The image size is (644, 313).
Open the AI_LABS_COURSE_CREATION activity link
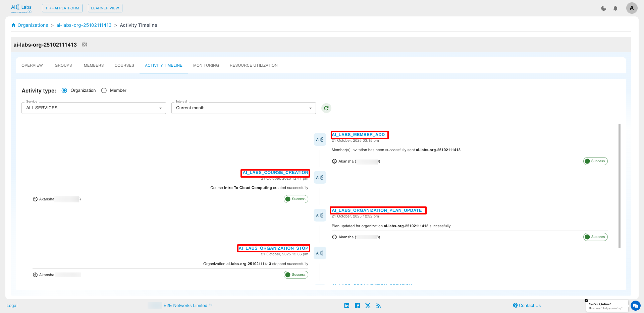pyautogui.click(x=275, y=173)
